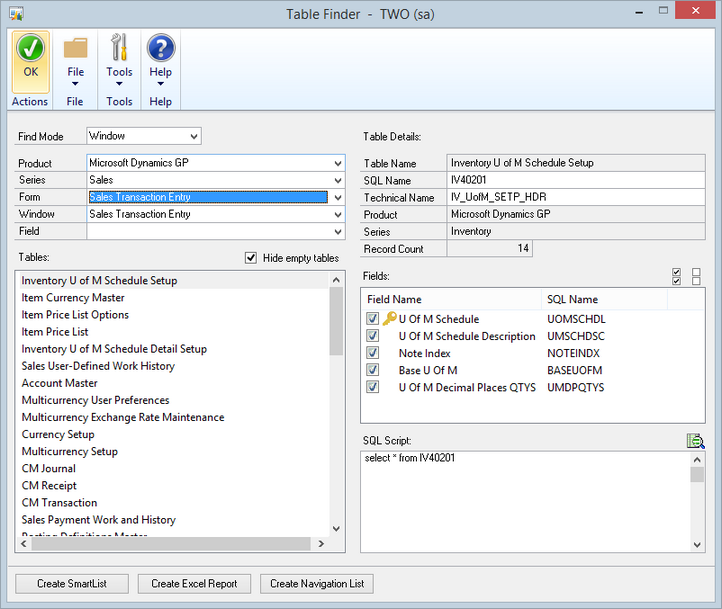Screen dimensions: 722x609
Task: Uncheck the U Of M Schedule Description checkbox
Action: pyautogui.click(x=373, y=336)
